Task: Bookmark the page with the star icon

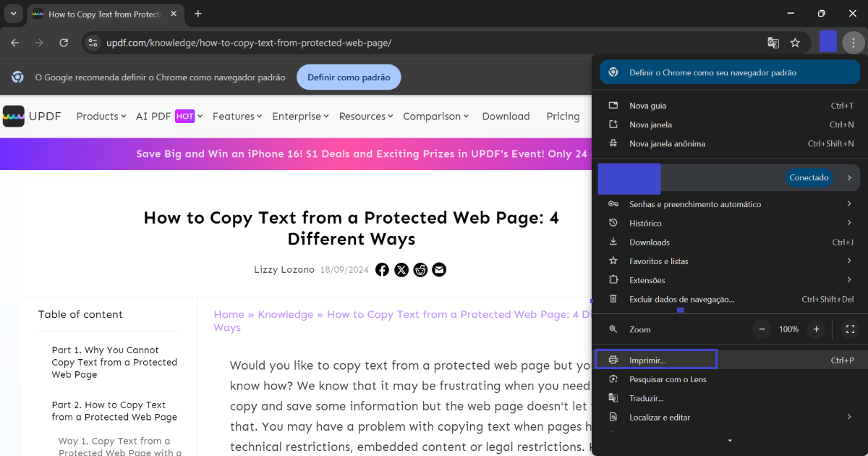Action: [x=796, y=43]
